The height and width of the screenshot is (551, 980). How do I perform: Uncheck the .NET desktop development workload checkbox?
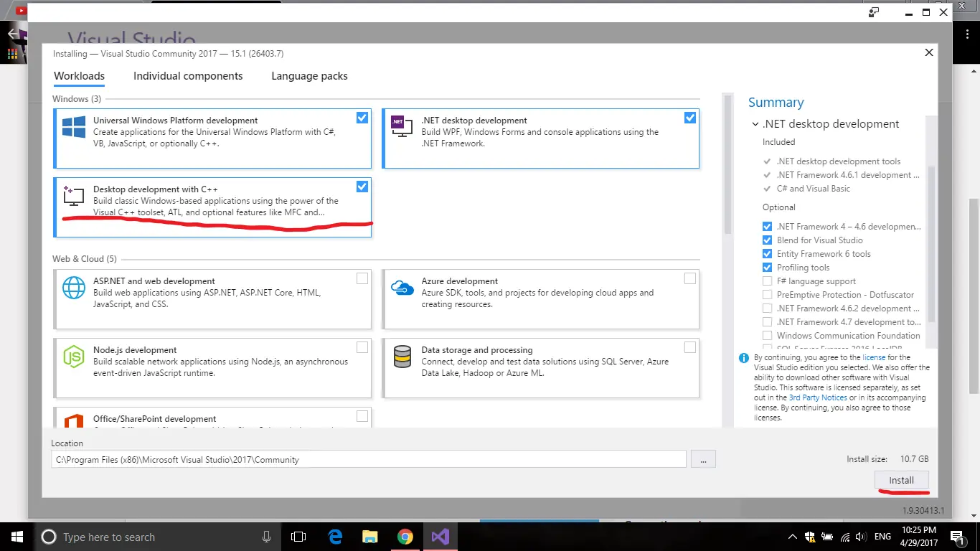pyautogui.click(x=690, y=118)
